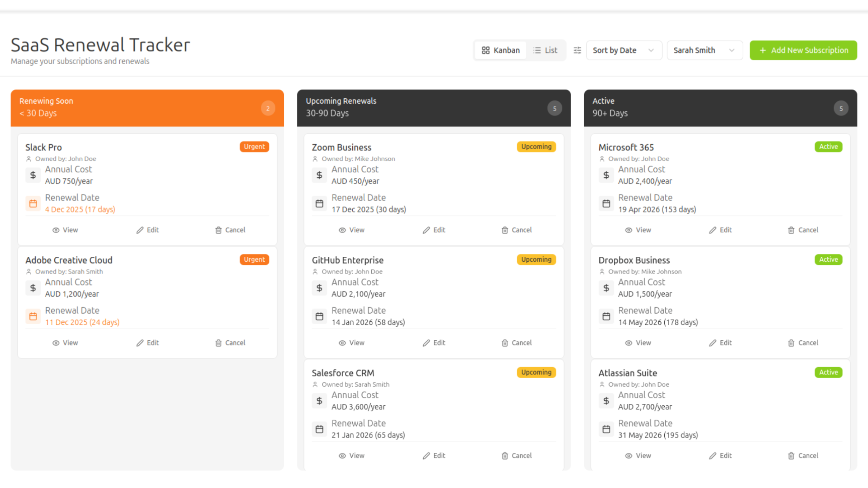Click dollar icon on Zoom Business card
868x488 pixels.
[319, 175]
